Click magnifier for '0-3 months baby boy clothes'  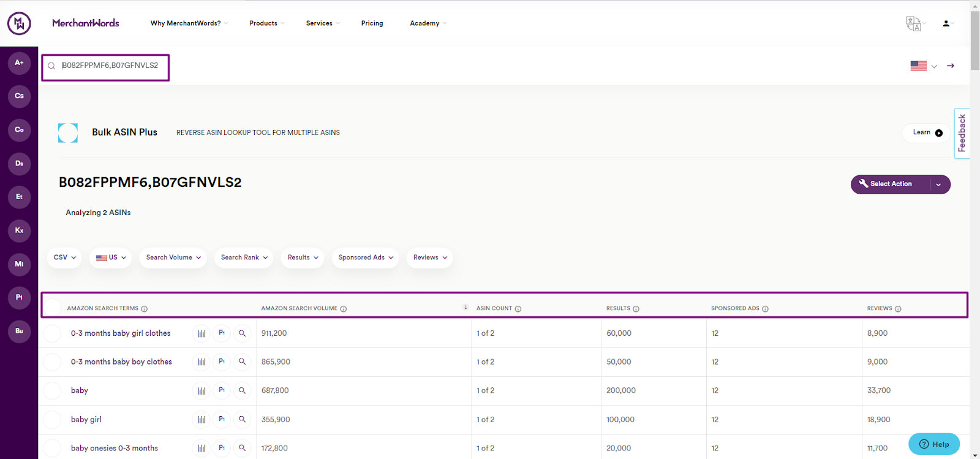(x=243, y=362)
